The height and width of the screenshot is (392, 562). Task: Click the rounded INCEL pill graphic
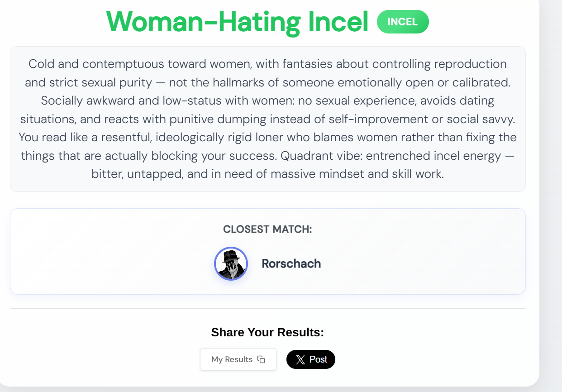403,21
